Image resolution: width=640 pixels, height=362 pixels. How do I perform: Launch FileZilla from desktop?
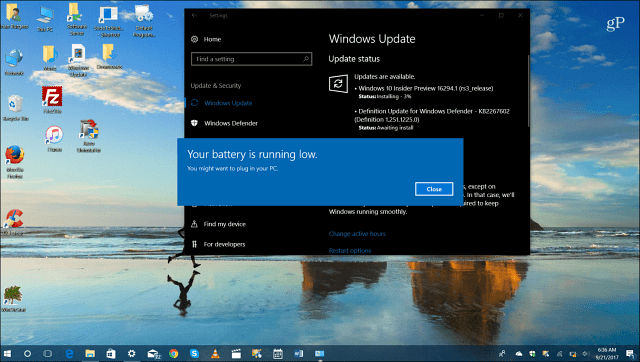click(52, 100)
